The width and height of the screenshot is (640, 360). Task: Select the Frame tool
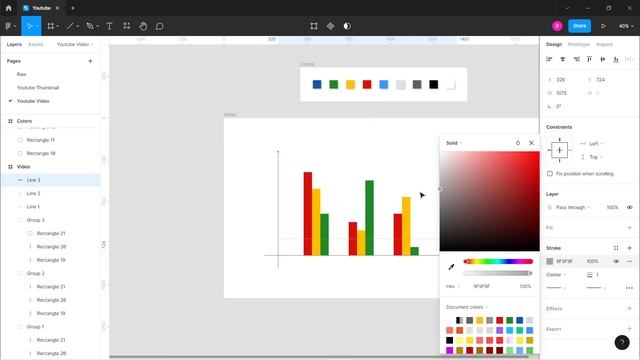[51, 26]
